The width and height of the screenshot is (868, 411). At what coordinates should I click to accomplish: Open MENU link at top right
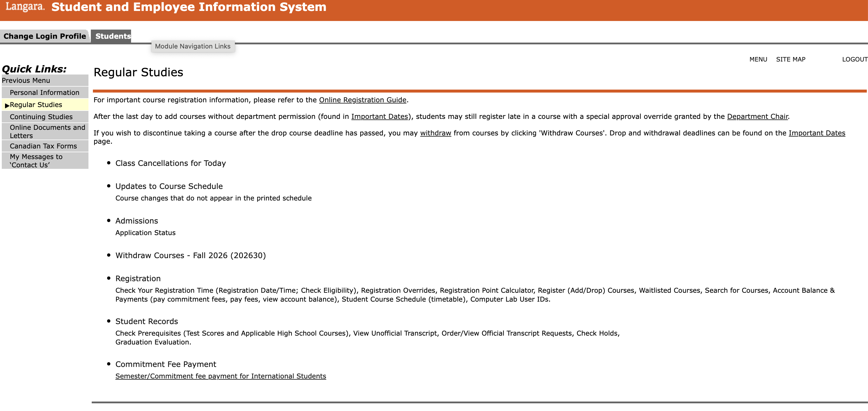pyautogui.click(x=758, y=59)
